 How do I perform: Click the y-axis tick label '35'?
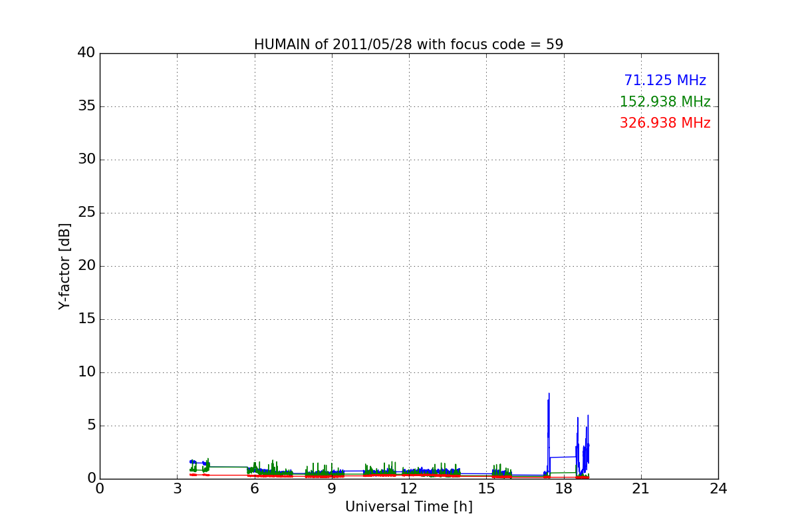86,106
